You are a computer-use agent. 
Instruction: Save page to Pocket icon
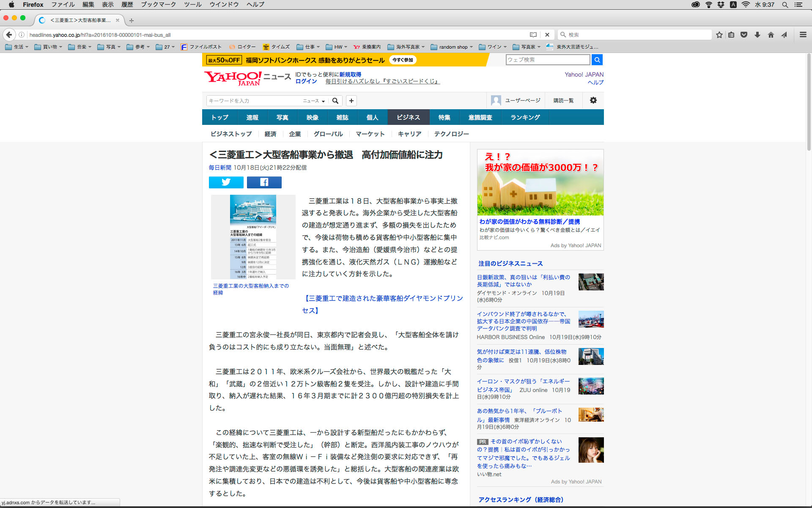(x=743, y=35)
